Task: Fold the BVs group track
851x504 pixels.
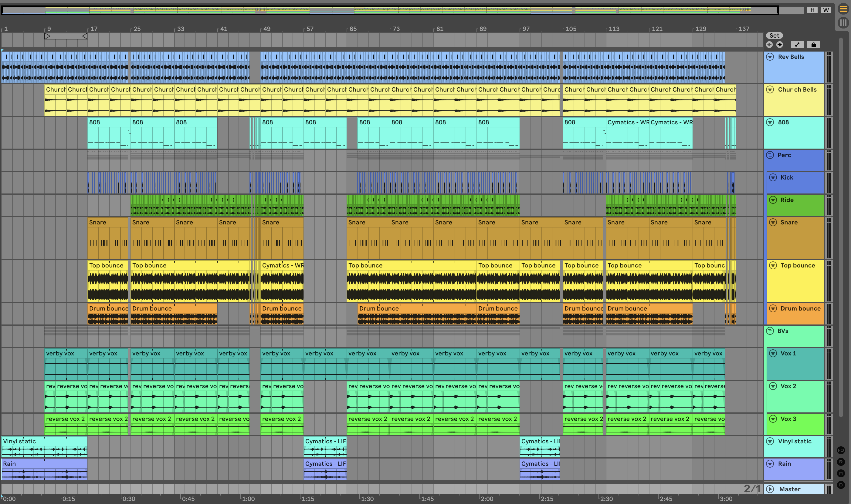Action: (770, 331)
